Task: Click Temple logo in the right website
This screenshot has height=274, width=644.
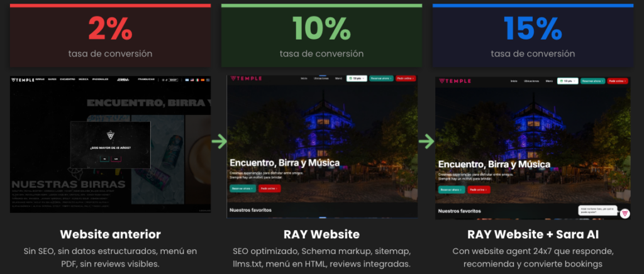Action: (454, 81)
